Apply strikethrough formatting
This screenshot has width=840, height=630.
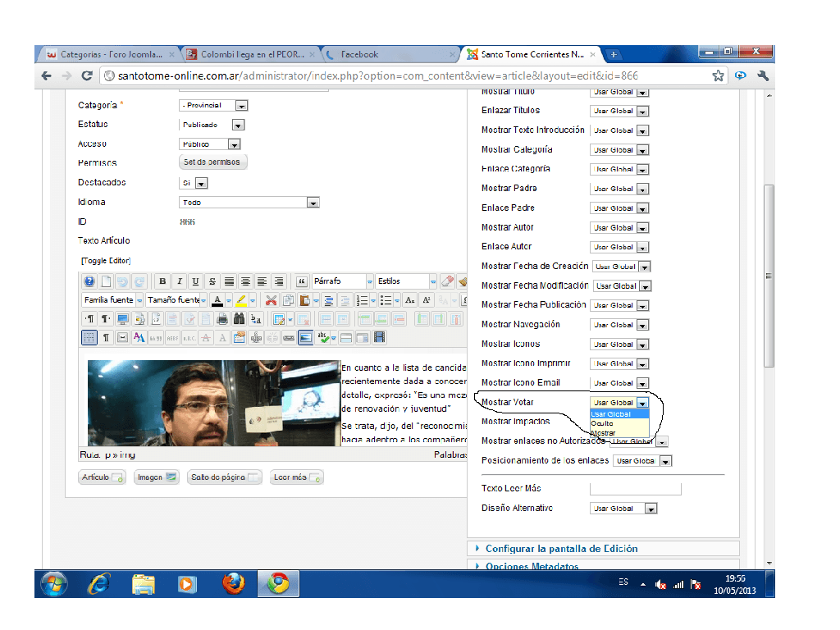[x=212, y=281]
